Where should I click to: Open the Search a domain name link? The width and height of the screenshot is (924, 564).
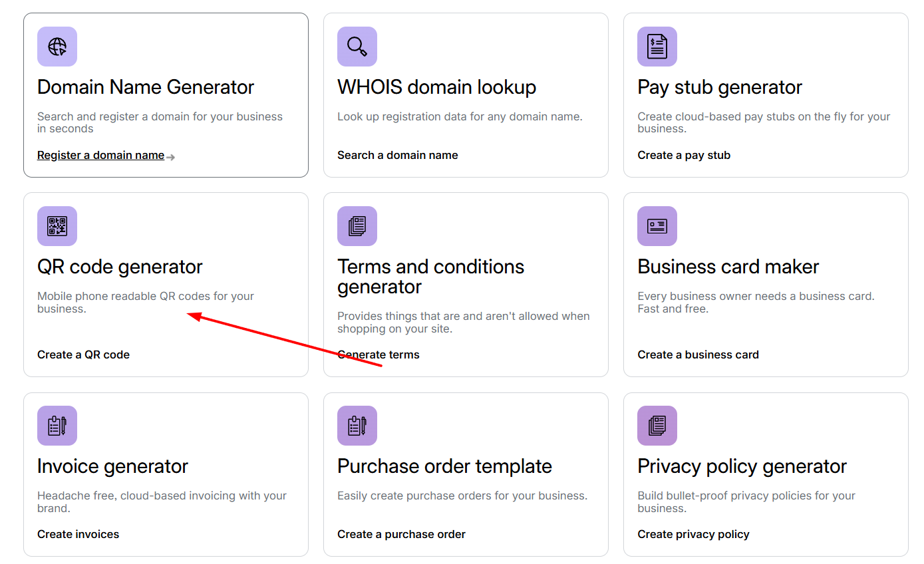tap(398, 155)
